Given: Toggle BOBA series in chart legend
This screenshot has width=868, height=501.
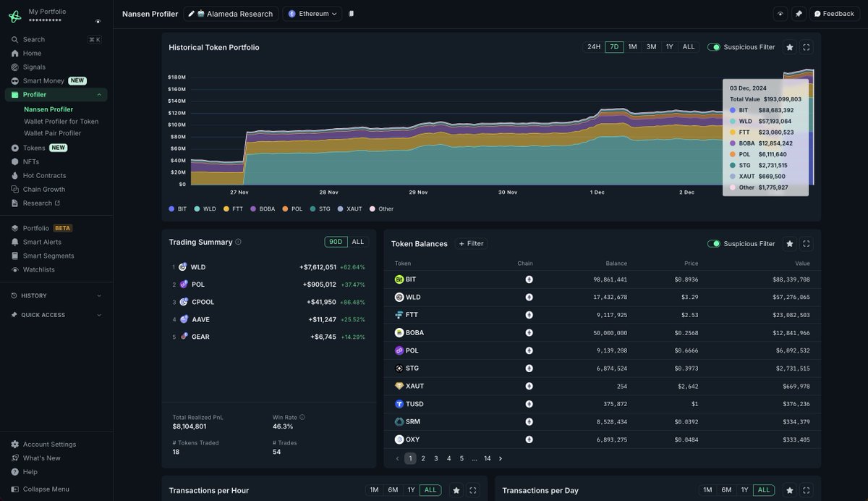Looking at the screenshot, I should point(263,209).
